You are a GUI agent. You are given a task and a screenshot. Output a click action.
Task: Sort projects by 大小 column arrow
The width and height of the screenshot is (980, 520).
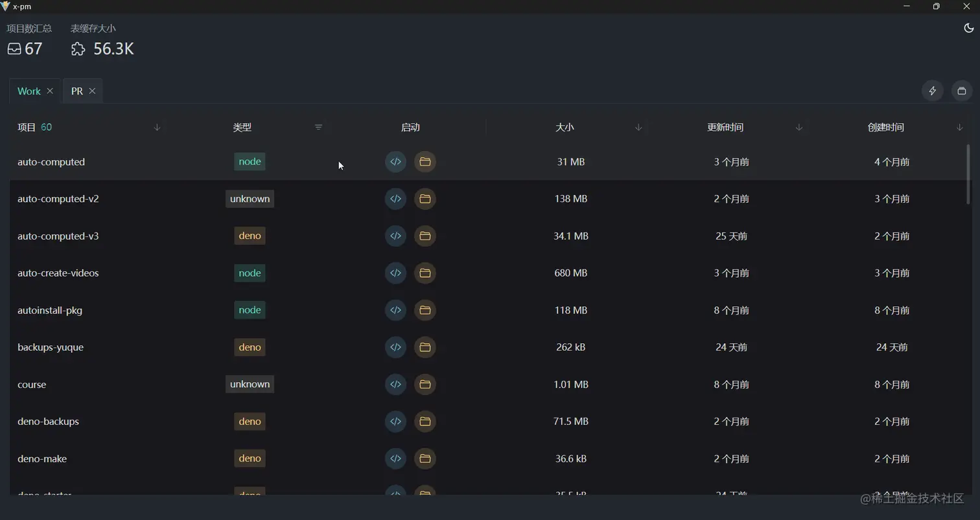tap(638, 128)
